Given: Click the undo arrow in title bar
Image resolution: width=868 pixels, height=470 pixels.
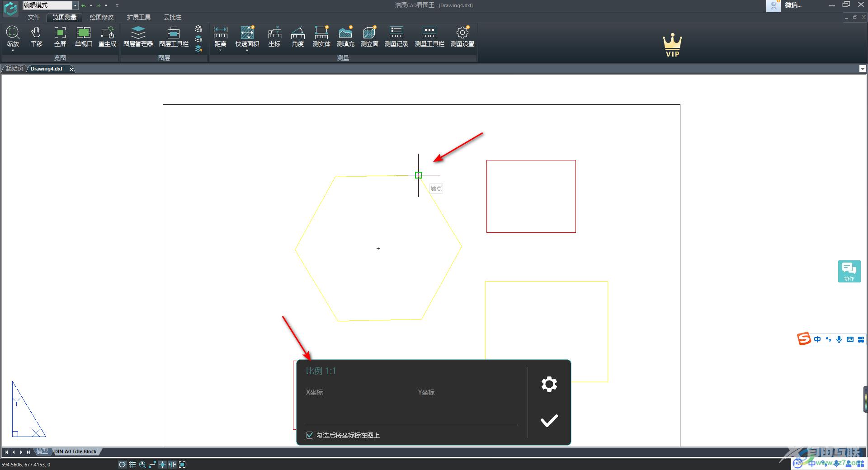Looking at the screenshot, I should click(x=84, y=5).
